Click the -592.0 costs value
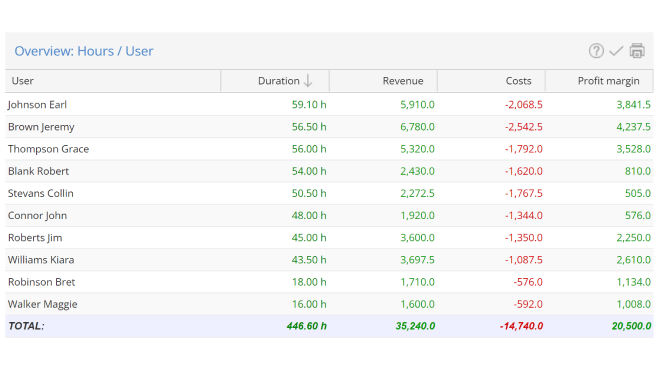Image resolution: width=660 pixels, height=370 pixels. [528, 304]
